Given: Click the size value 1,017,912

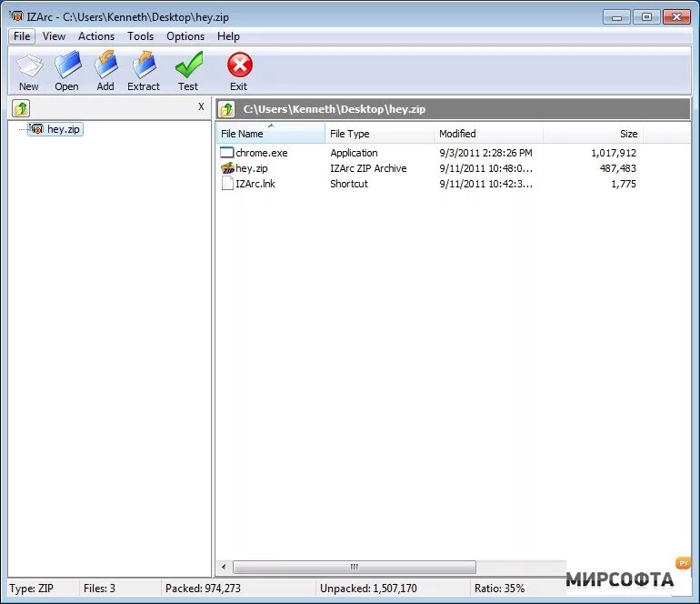Looking at the screenshot, I should (614, 153).
